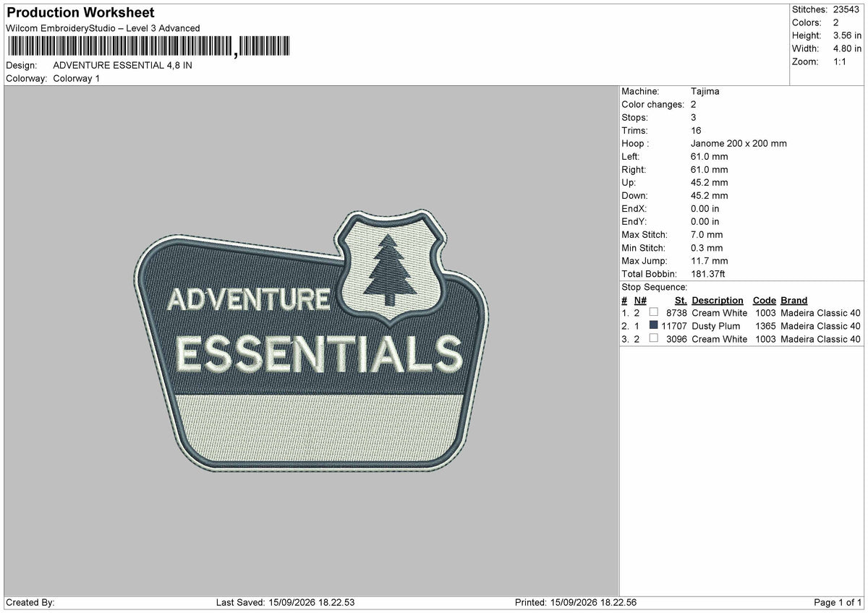
Task: Click the Dusty Plum color swatch
Action: pyautogui.click(x=654, y=325)
